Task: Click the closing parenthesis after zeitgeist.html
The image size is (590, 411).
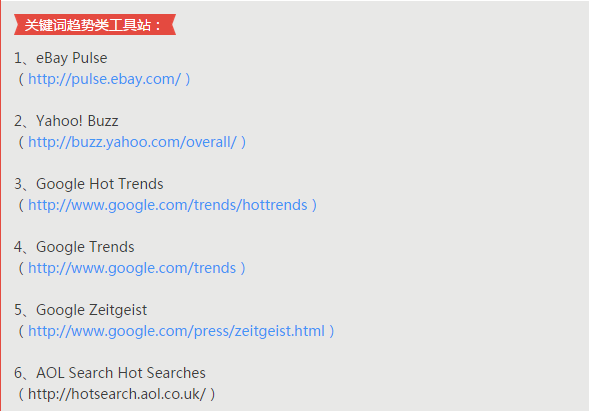Action: (331, 331)
